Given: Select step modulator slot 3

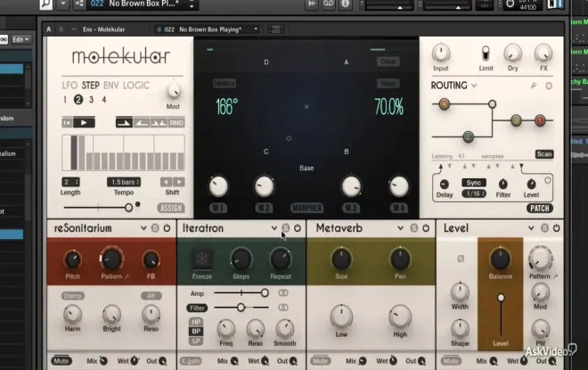Looking at the screenshot, I should [91, 100].
